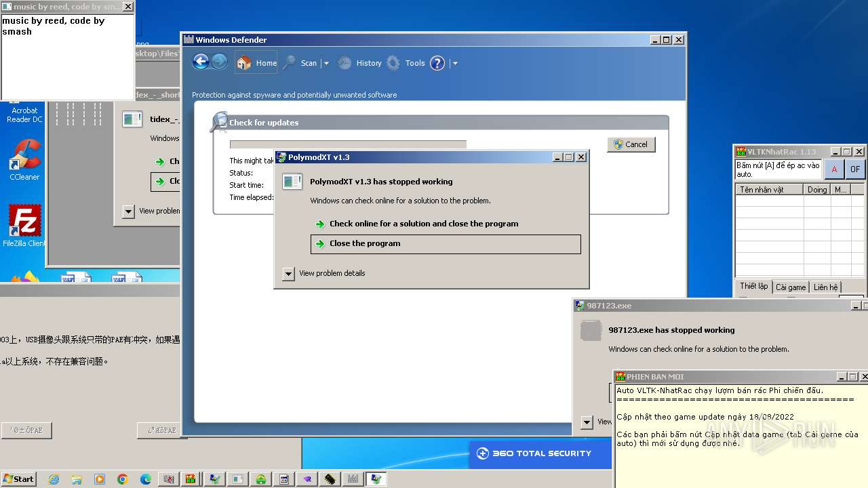
Task: Click the active rightmost taskbar button
Action: pos(376,479)
